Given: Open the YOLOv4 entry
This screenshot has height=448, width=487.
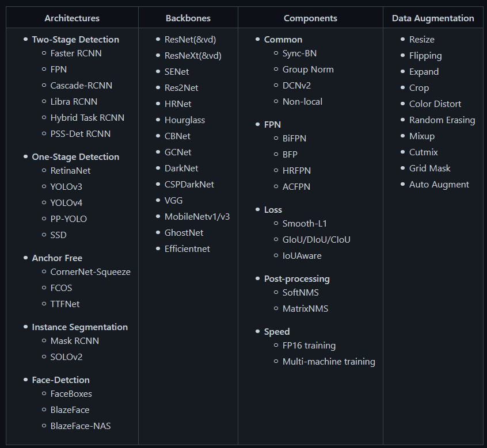Looking at the screenshot, I should point(66,203).
